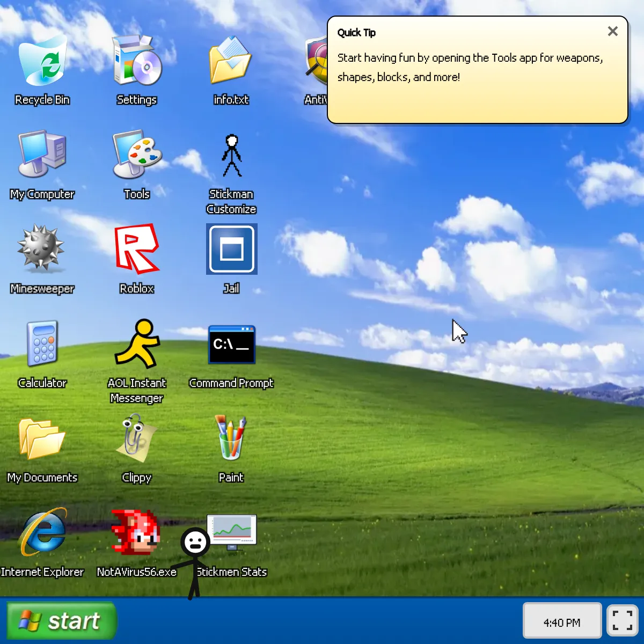Screen dimensions: 644x644
Task: Select the My Computer icon
Action: (42, 155)
